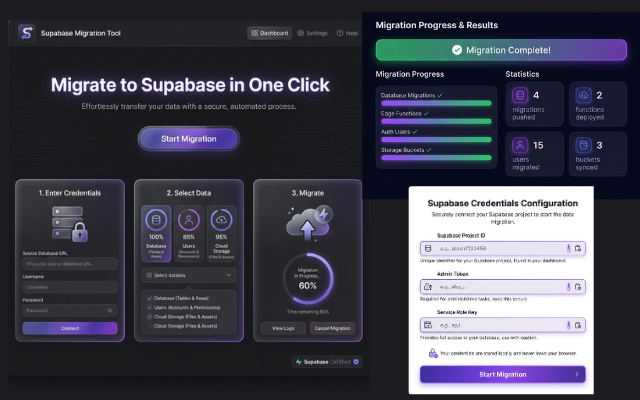Click the 60% circular migration progress ring
The width and height of the screenshot is (640, 400).
click(x=308, y=279)
